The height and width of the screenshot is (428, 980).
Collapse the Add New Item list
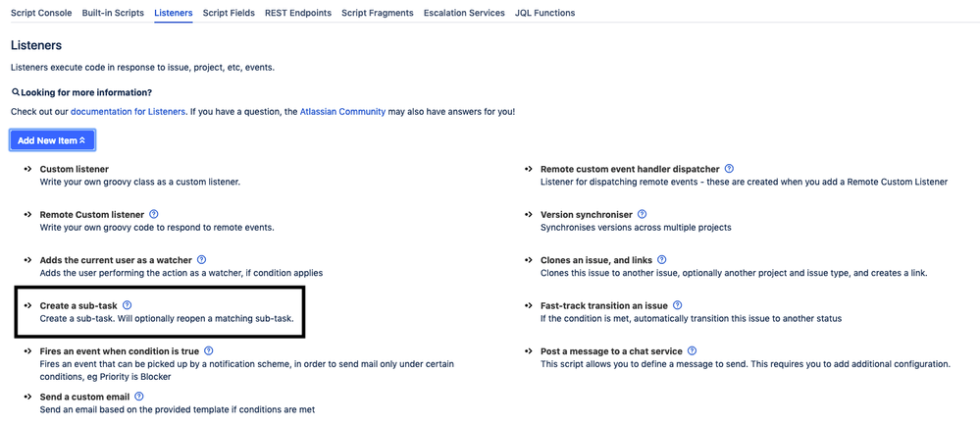(x=53, y=140)
